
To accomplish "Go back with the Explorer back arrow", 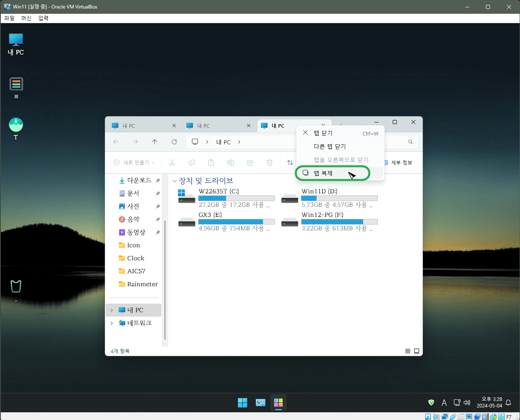I will point(116,142).
